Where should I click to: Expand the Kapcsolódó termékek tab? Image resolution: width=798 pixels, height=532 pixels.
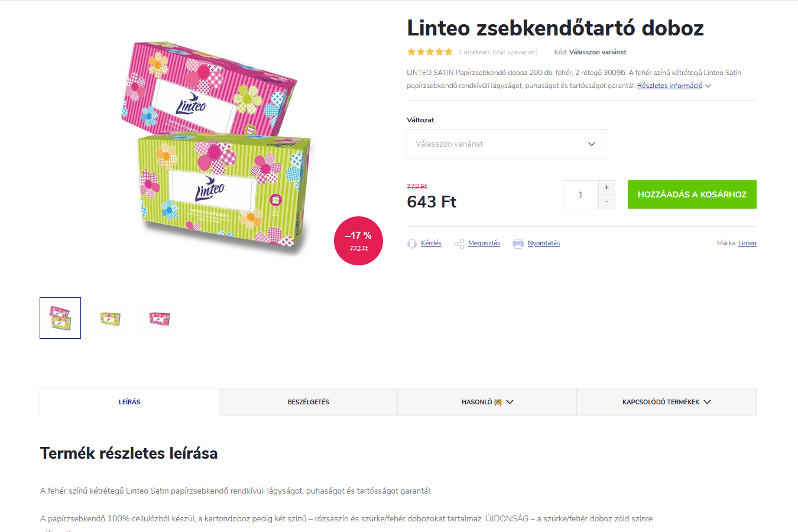[666, 402]
